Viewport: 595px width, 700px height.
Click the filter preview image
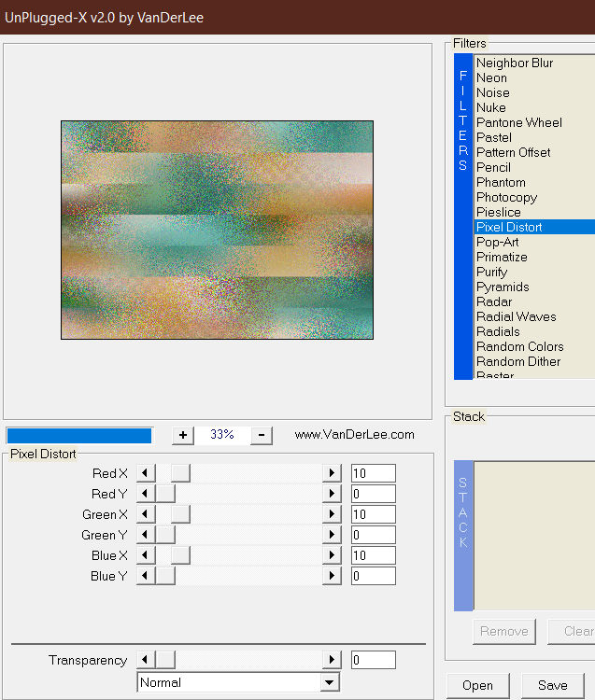coord(217,230)
